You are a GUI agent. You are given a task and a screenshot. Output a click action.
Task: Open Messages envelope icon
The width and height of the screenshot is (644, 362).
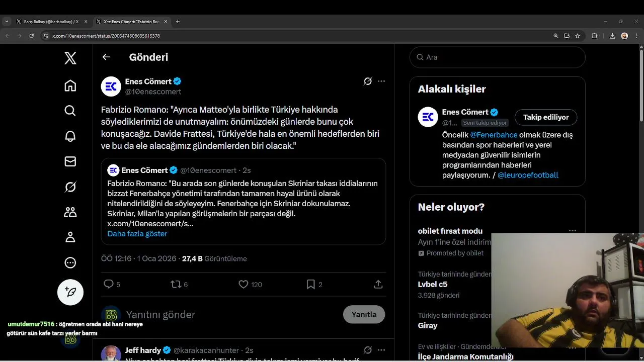click(70, 161)
